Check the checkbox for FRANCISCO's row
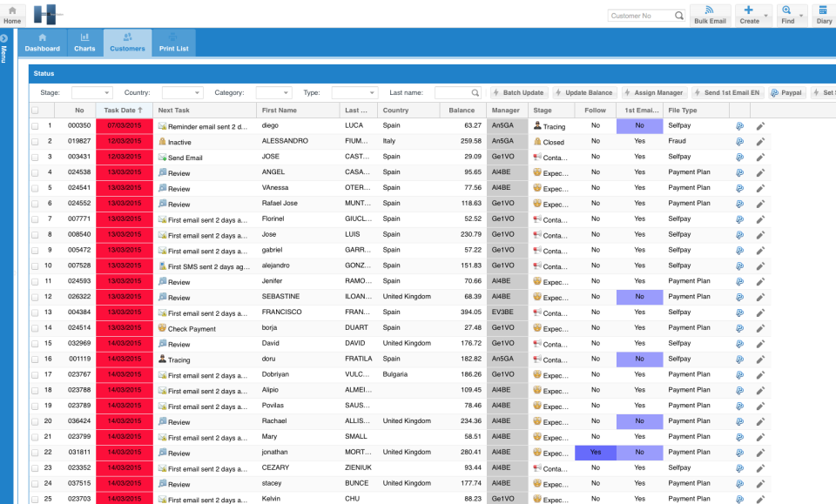 [37, 312]
